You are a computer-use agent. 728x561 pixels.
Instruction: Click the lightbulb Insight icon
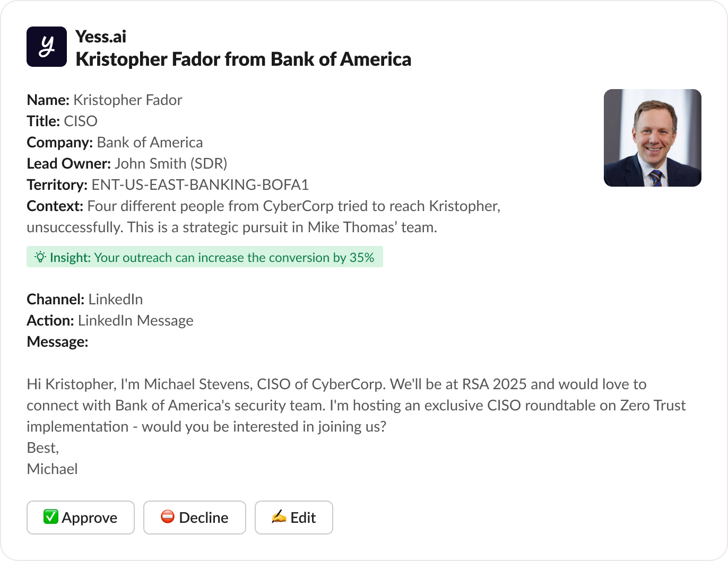point(40,257)
